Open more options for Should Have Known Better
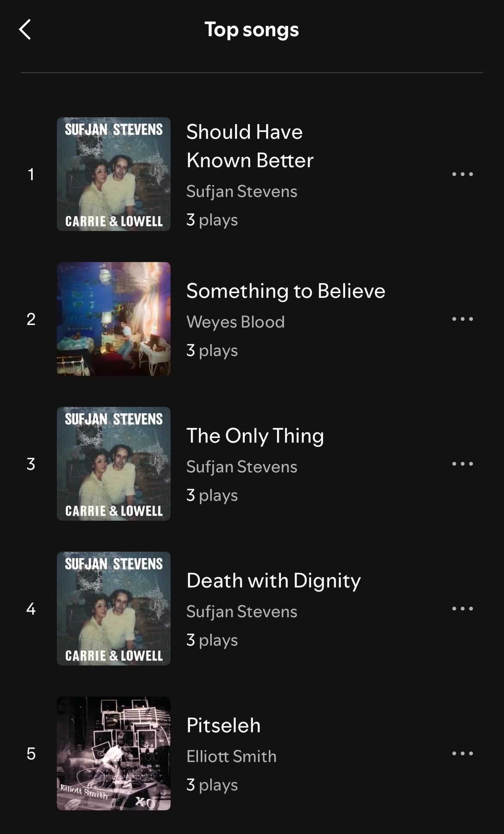This screenshot has height=834, width=504. (462, 174)
